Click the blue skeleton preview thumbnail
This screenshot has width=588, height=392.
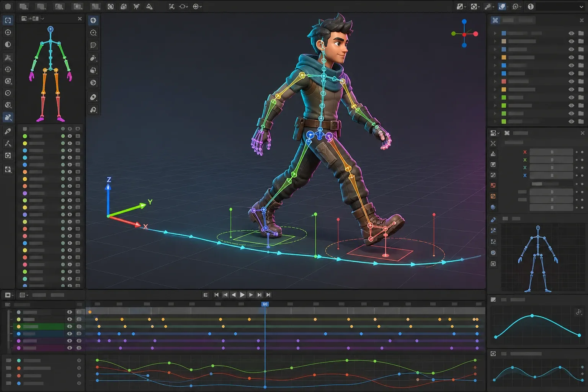coord(537,259)
